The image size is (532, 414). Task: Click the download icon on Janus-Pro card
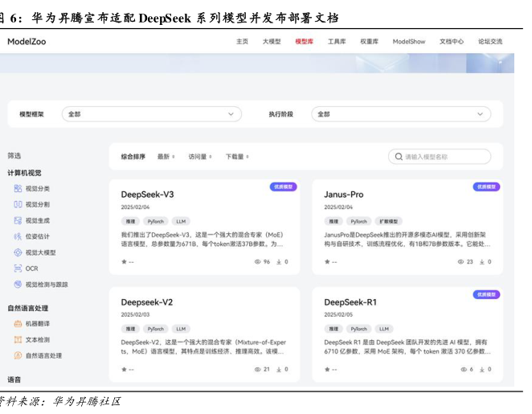(x=482, y=261)
